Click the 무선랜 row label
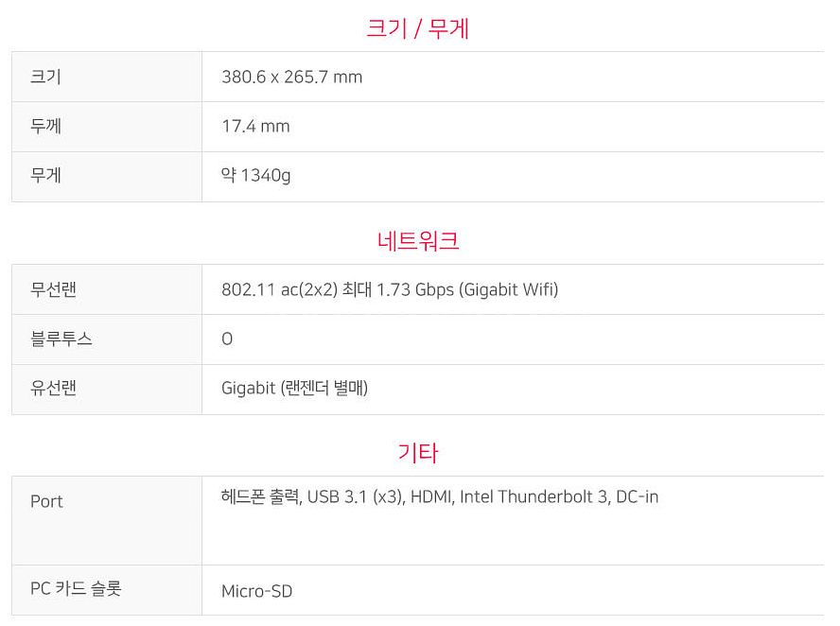 pyautogui.click(x=54, y=289)
